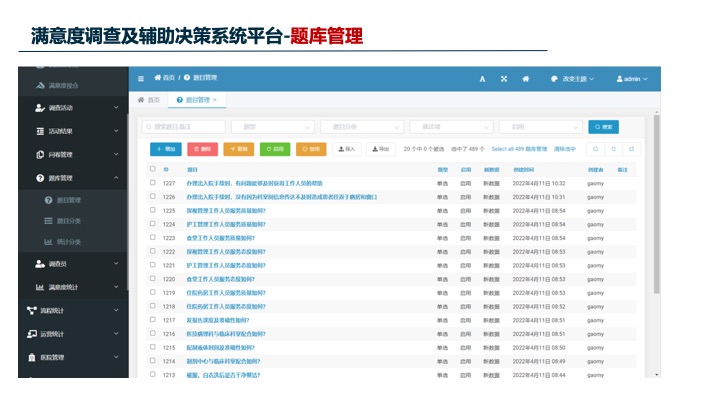Toggle fullscreen using the expand icon
Viewport: 720px width, 405px height.
(504, 79)
